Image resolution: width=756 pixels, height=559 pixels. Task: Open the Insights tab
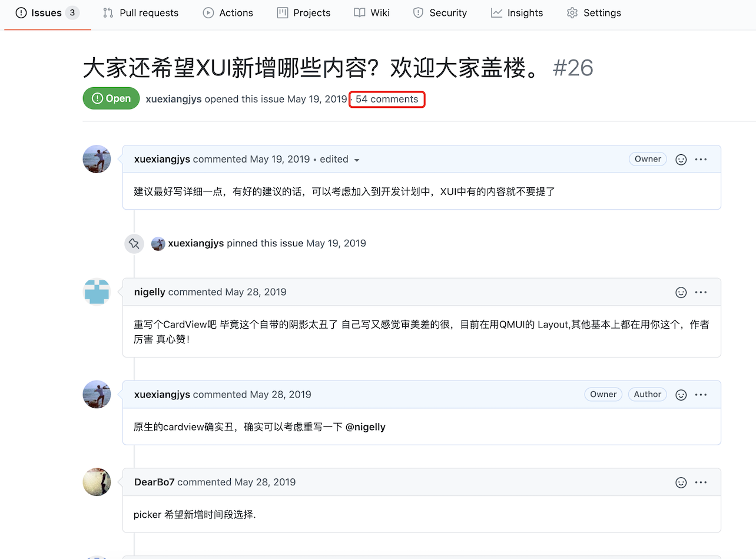[x=517, y=13]
